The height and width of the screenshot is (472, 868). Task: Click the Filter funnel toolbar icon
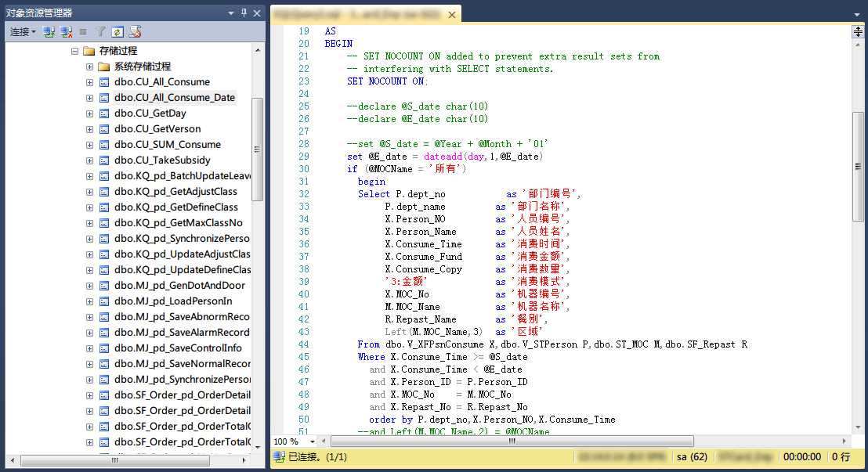coord(100,32)
